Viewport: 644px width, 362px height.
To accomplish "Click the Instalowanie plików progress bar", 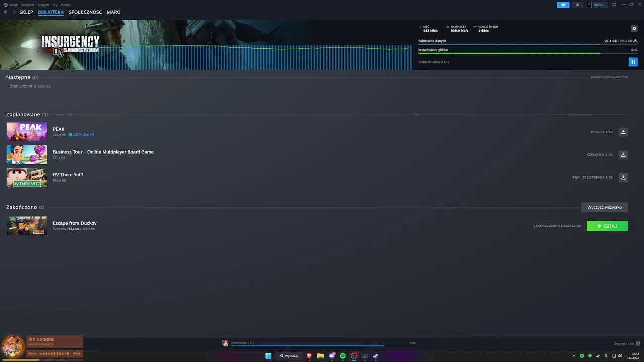I will point(528,53).
